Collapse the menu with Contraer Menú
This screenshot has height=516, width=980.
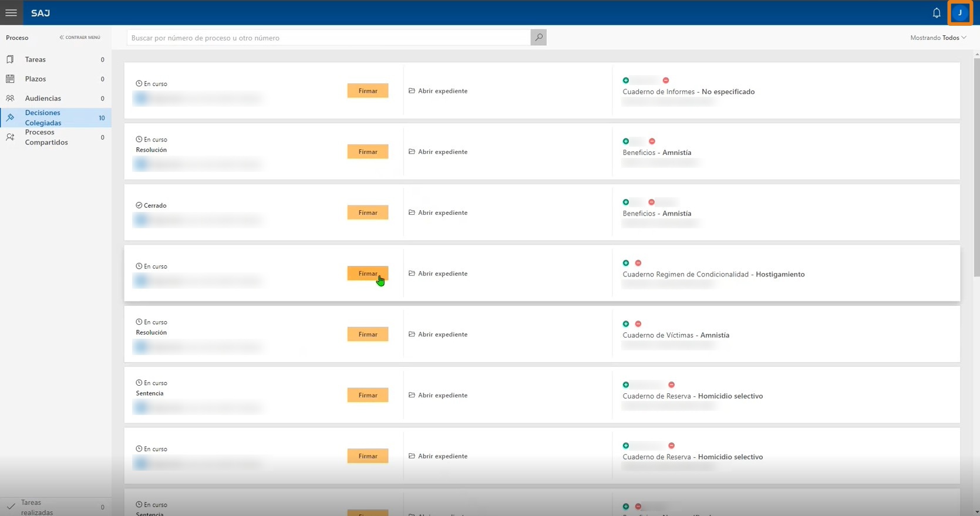tap(80, 38)
